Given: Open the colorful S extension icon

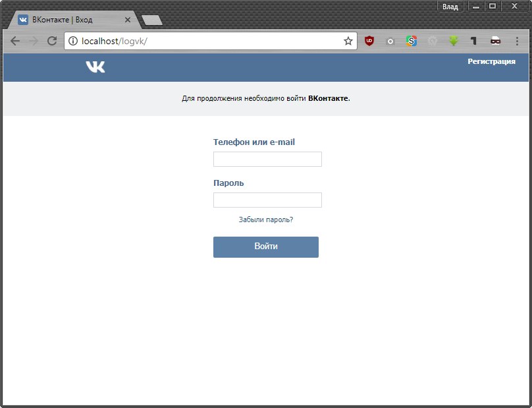Looking at the screenshot, I should pos(412,41).
